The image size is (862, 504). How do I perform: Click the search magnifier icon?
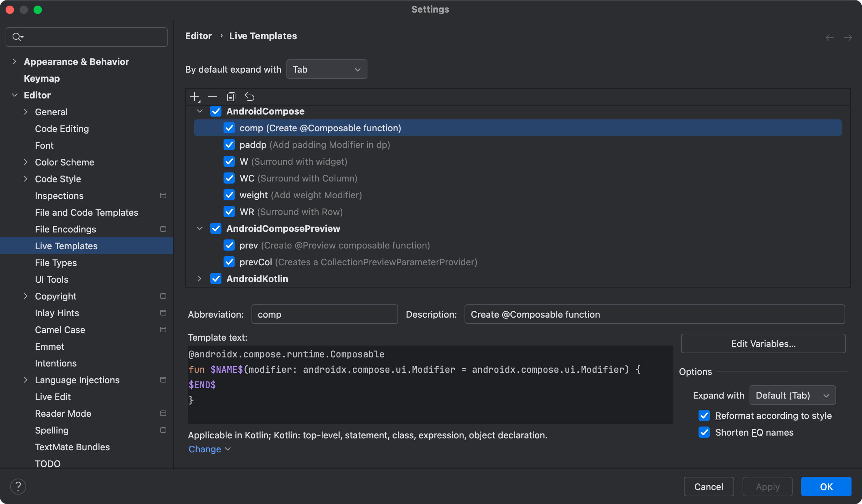17,37
